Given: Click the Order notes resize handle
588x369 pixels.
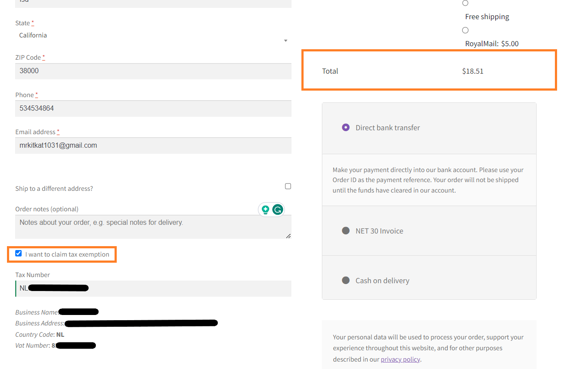Looking at the screenshot, I should tap(288, 236).
